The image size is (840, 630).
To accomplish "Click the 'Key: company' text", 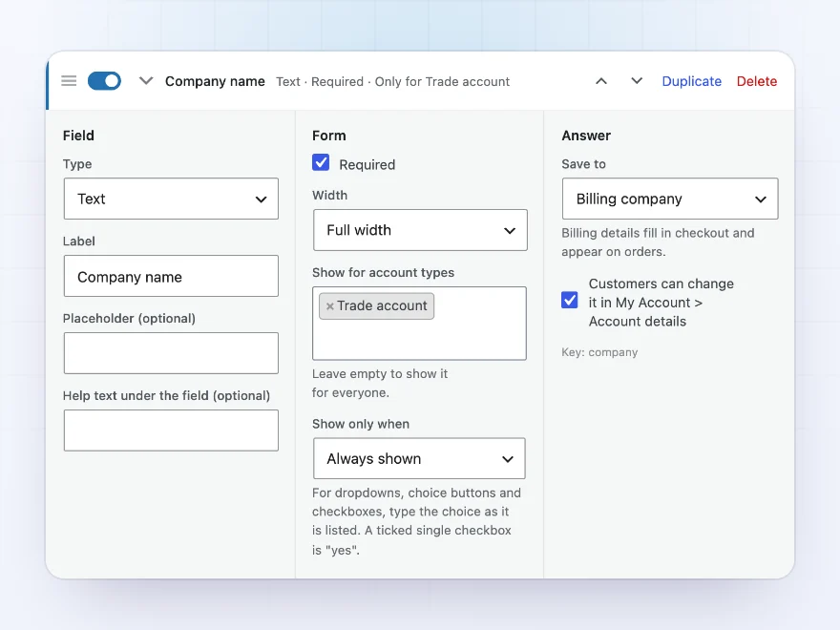I will coord(599,352).
